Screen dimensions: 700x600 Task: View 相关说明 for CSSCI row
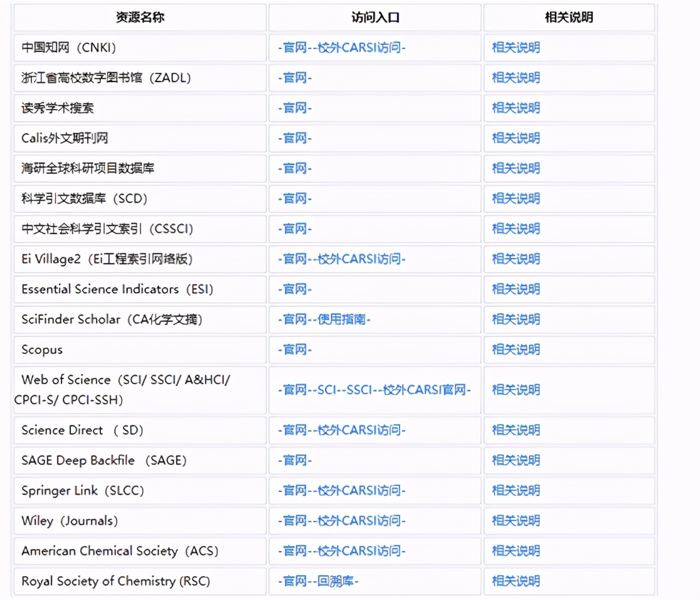point(516,228)
